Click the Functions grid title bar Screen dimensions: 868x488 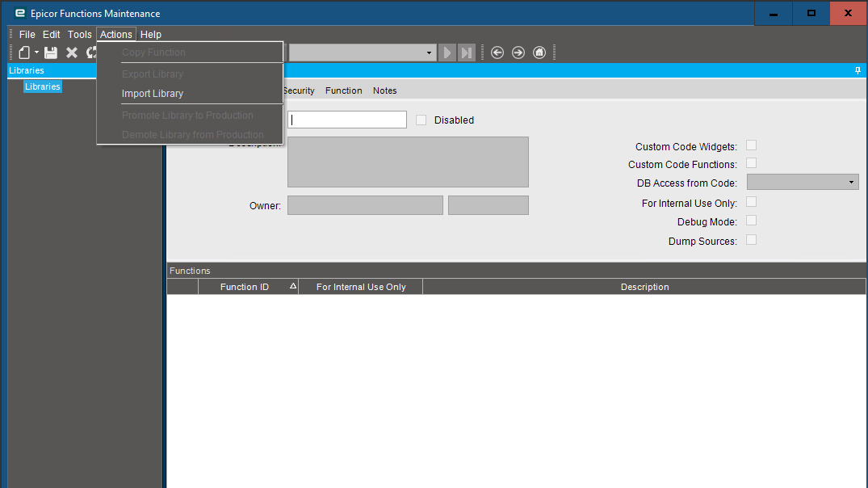(517, 271)
